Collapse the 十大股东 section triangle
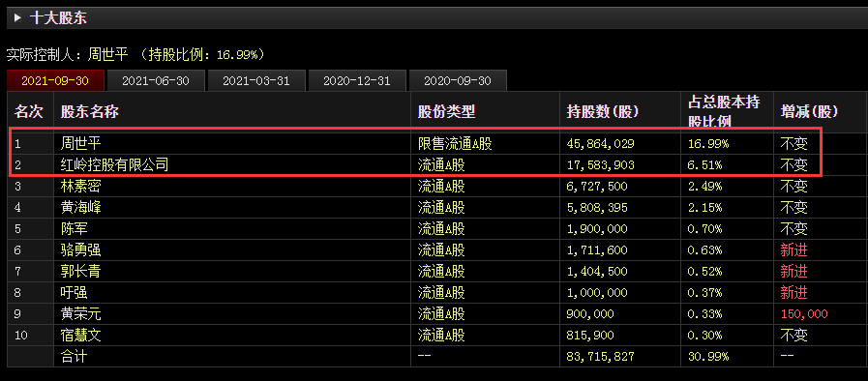 [x=18, y=17]
